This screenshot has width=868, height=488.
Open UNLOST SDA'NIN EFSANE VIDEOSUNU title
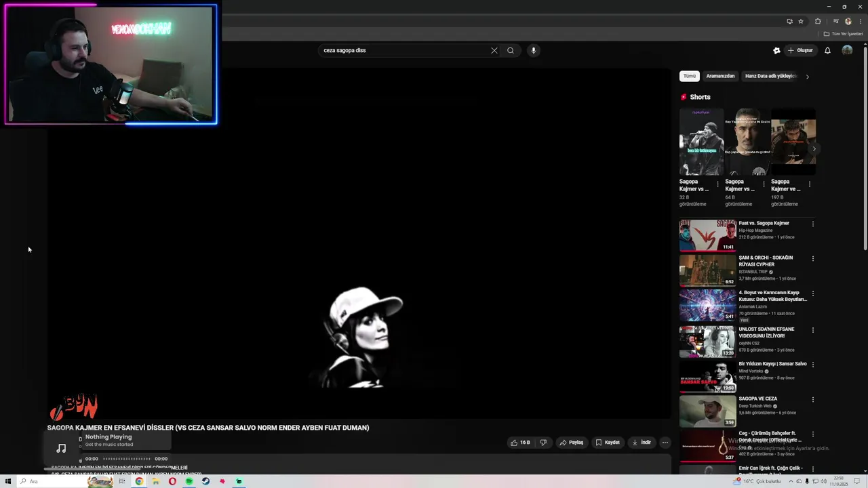click(x=766, y=332)
